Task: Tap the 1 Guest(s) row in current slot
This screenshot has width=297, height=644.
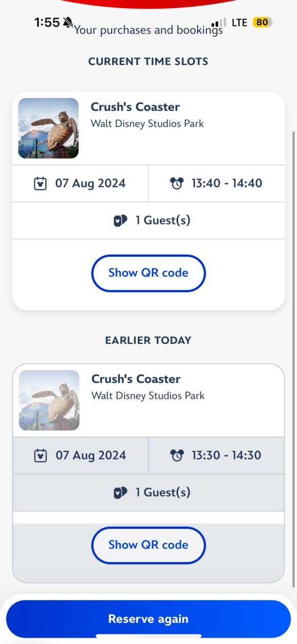Action: 148,220
